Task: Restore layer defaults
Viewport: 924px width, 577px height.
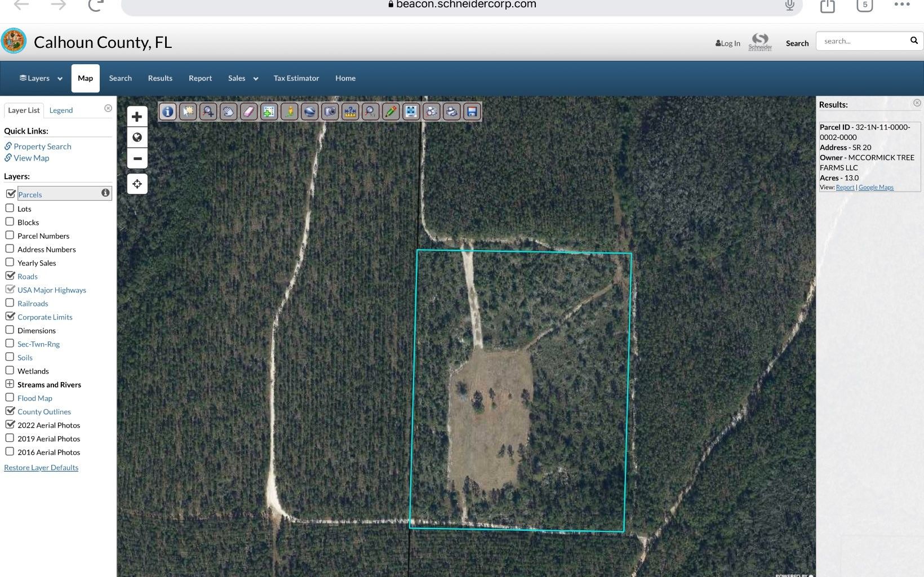Action: (x=41, y=467)
